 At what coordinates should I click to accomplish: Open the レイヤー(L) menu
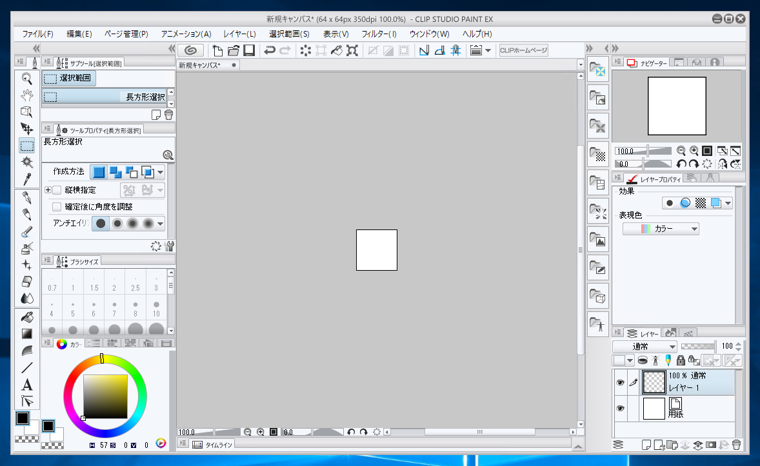pyautogui.click(x=239, y=34)
